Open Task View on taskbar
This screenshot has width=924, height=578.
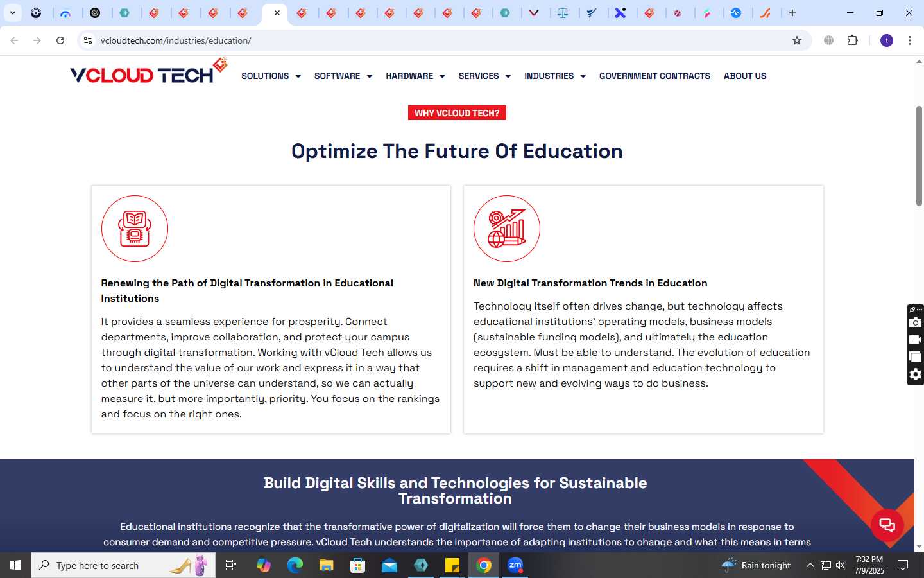tap(231, 565)
